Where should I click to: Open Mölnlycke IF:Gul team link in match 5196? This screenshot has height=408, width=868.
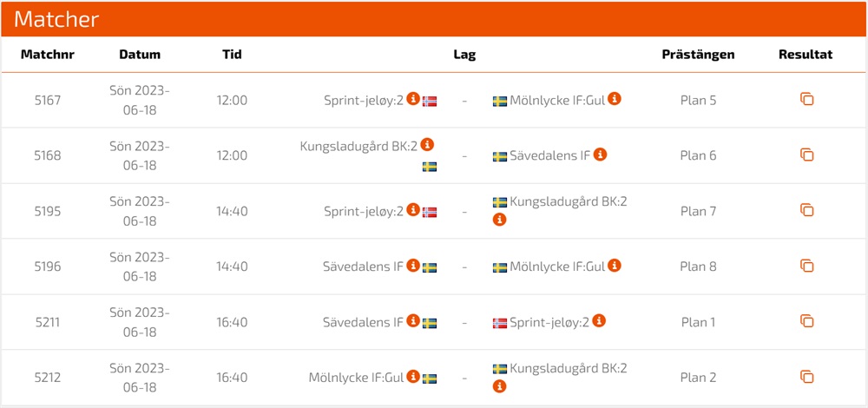(x=557, y=267)
